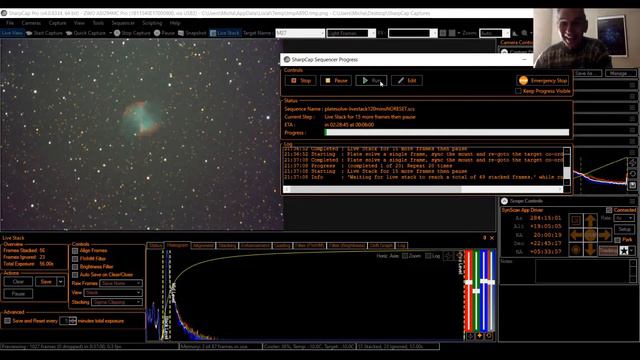Open the Cameras menu

[31, 23]
